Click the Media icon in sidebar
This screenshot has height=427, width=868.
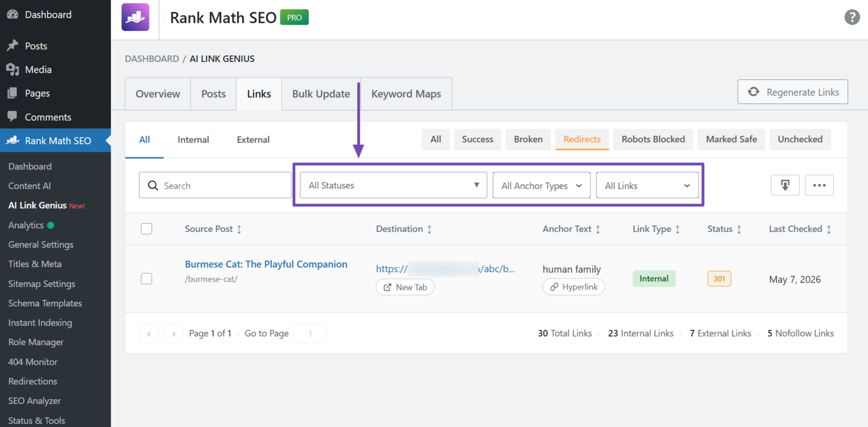tap(12, 69)
